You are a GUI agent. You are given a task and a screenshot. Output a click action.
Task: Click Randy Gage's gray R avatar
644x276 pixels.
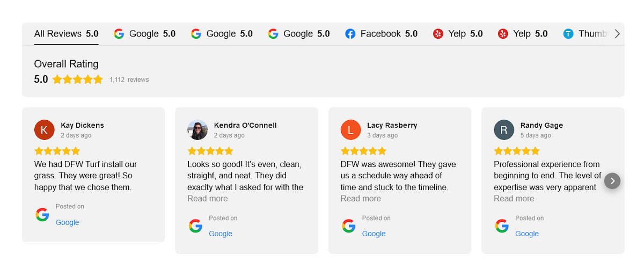point(504,130)
